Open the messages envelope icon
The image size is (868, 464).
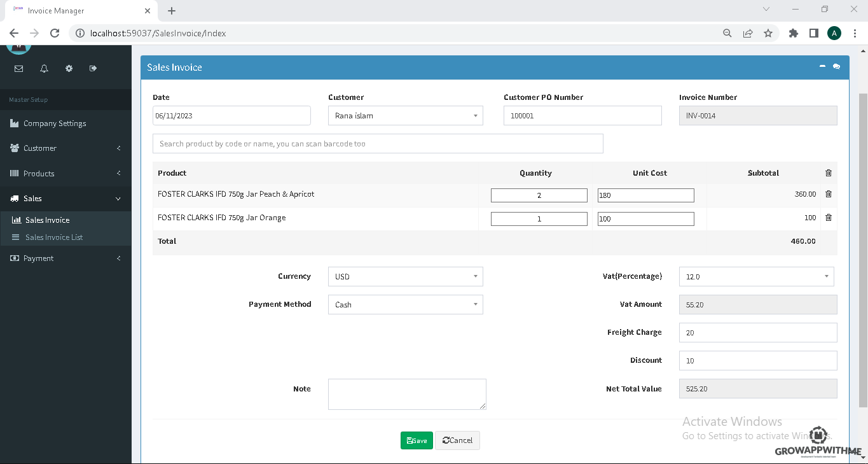coord(18,68)
